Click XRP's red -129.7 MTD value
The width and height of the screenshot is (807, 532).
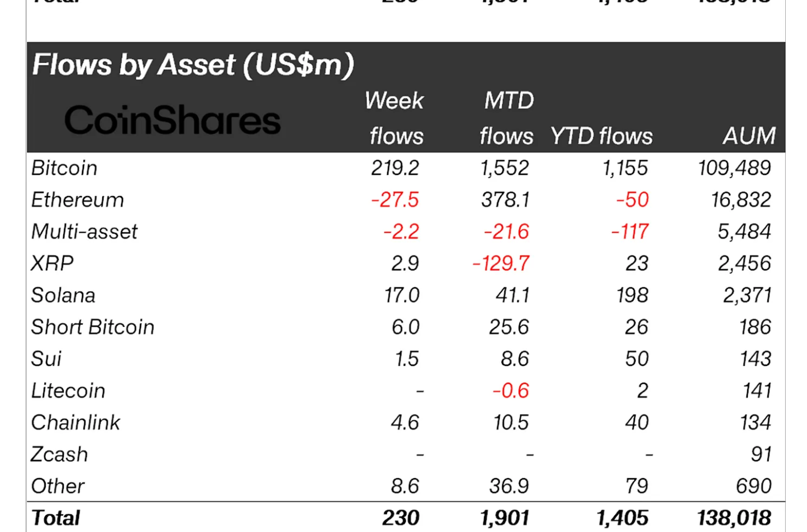click(x=501, y=264)
